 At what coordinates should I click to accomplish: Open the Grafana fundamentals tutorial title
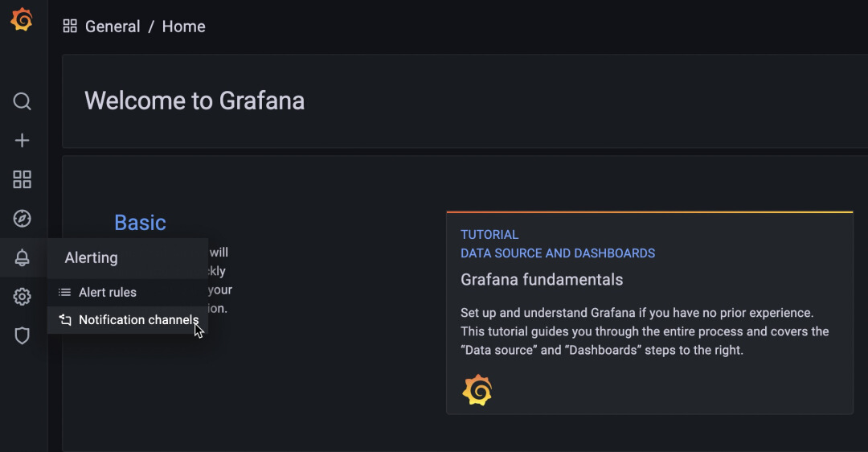coord(542,280)
